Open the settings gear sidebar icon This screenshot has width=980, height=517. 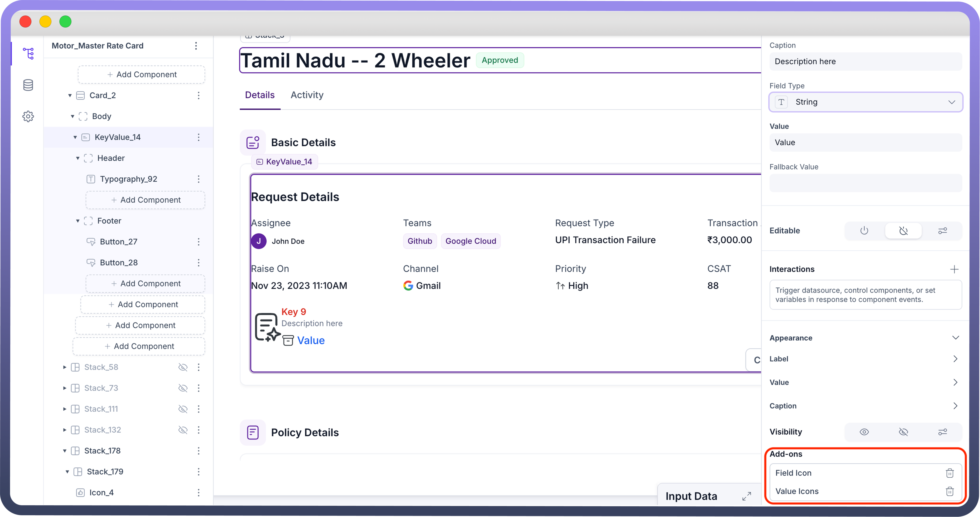click(x=28, y=116)
